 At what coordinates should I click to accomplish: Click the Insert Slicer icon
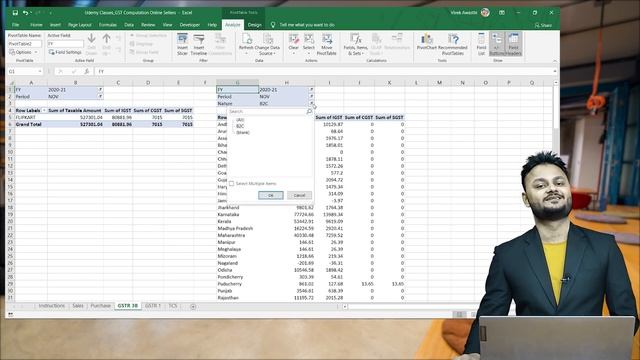pos(182,44)
